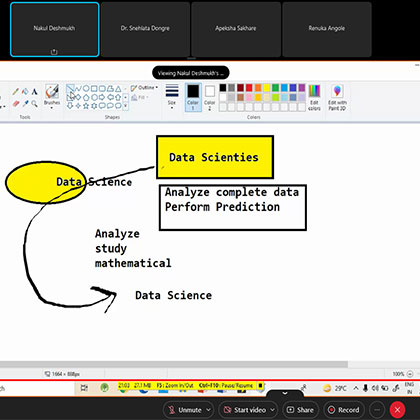Select the Text tool (A icon)
This screenshot has height=420, width=420.
tap(35, 92)
